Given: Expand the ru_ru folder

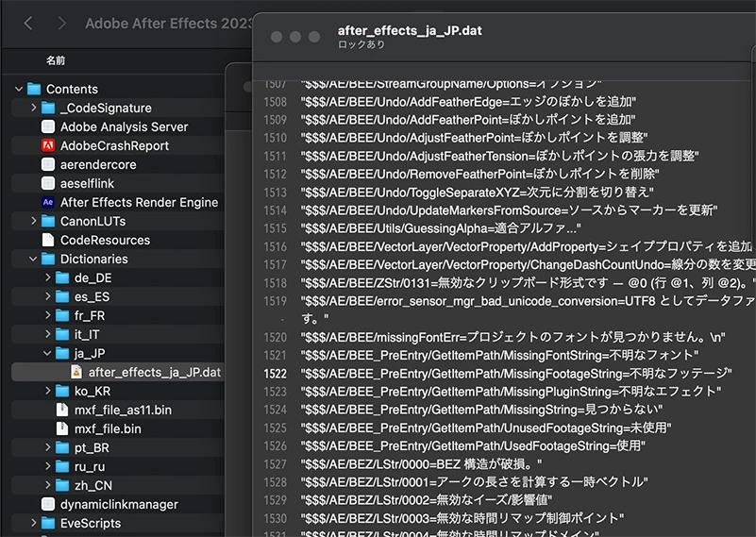Looking at the screenshot, I should click(47, 466).
